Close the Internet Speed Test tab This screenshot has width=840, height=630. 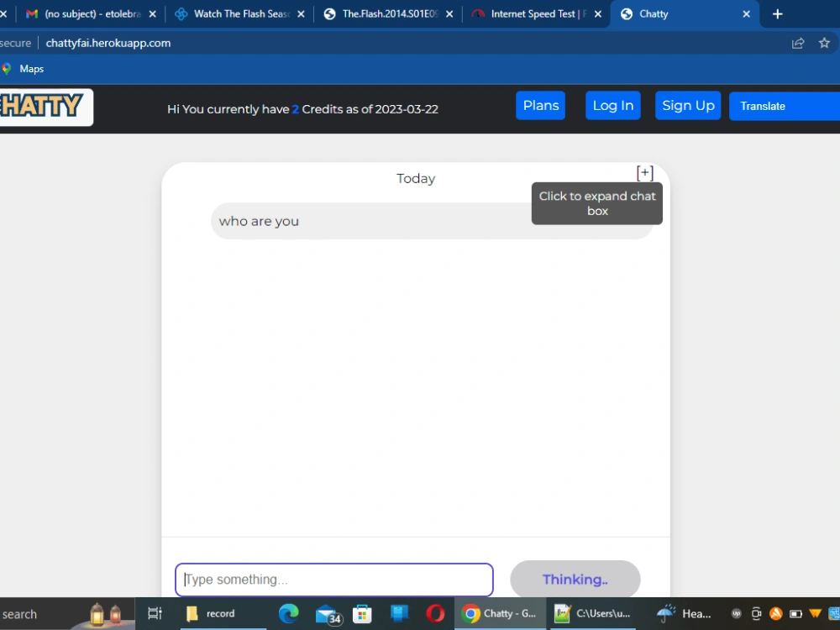[598, 14]
